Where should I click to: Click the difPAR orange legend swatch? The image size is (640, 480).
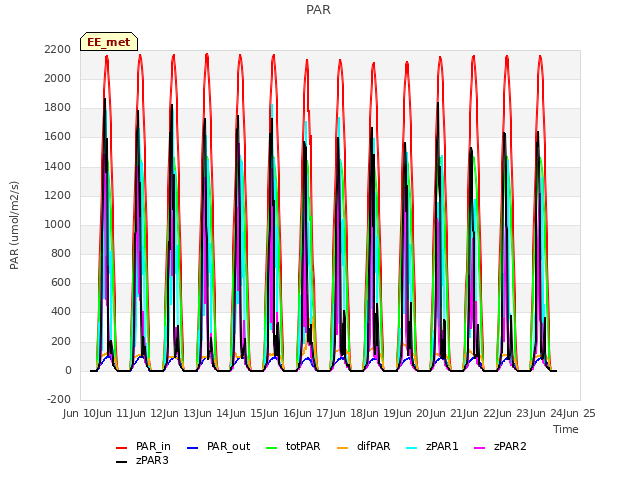pos(343,448)
